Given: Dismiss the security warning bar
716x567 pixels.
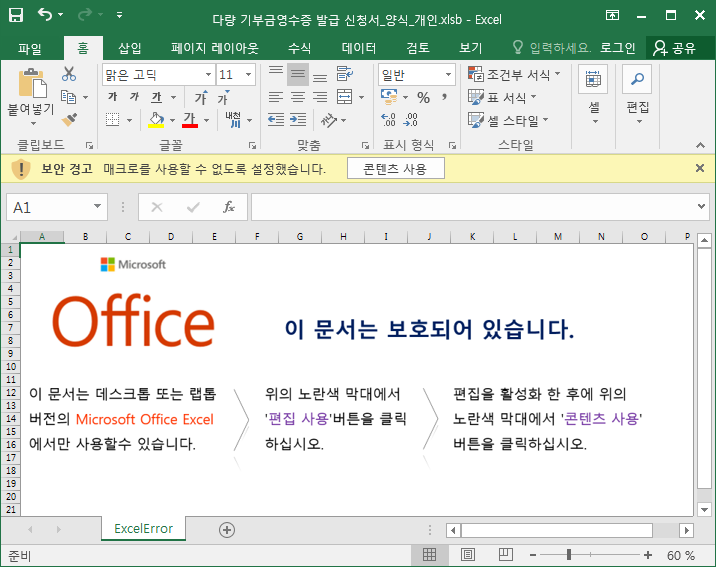Looking at the screenshot, I should (x=700, y=168).
